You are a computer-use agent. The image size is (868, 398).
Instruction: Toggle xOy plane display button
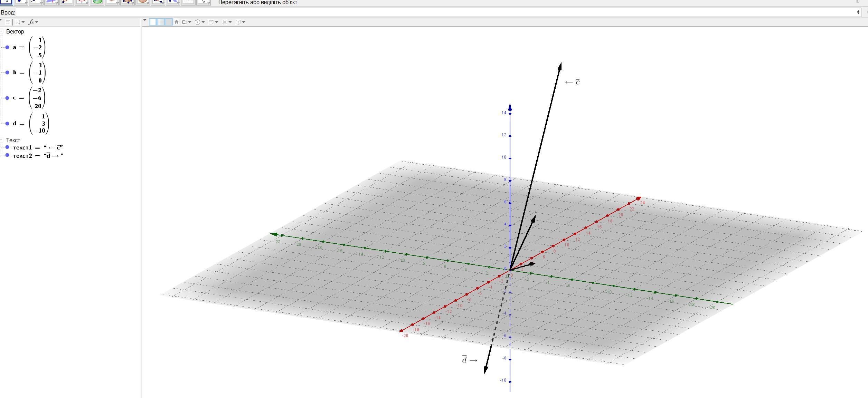tap(169, 22)
